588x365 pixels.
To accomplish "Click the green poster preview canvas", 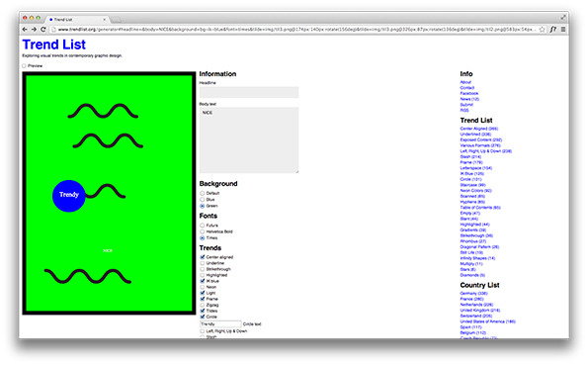I will tap(109, 194).
